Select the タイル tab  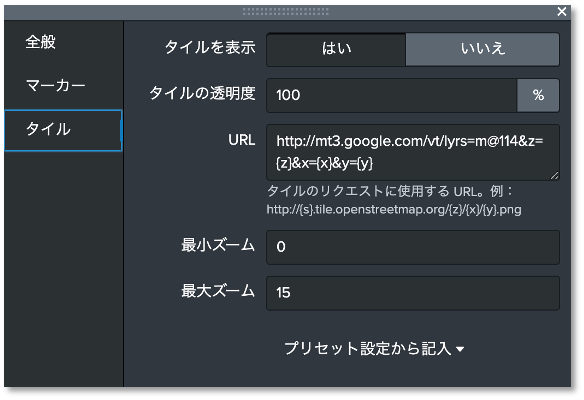click(63, 130)
